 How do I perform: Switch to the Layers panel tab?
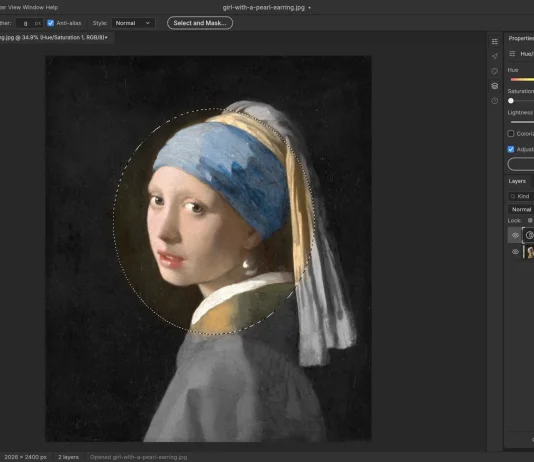[x=517, y=181]
